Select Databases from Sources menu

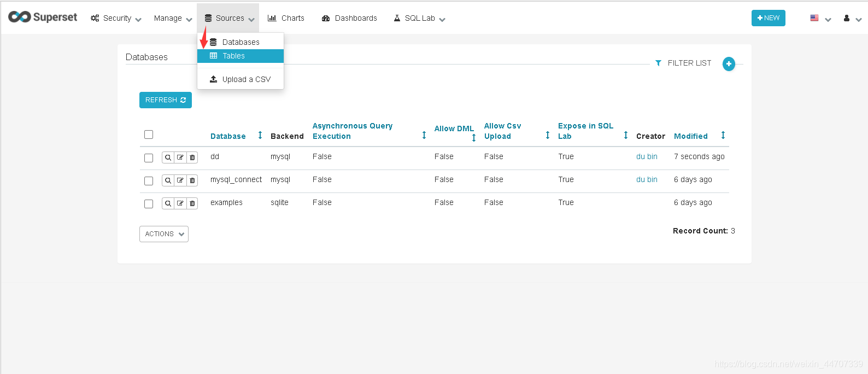(241, 42)
